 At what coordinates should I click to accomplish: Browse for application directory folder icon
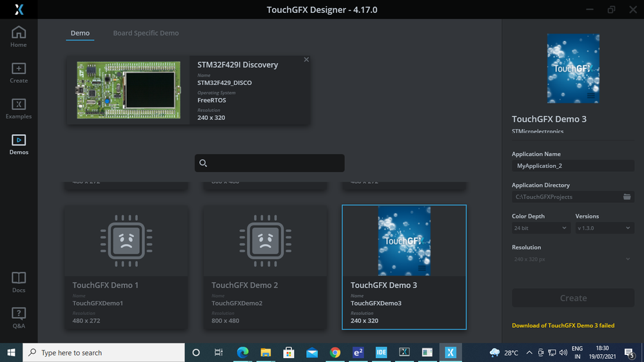coord(627,197)
